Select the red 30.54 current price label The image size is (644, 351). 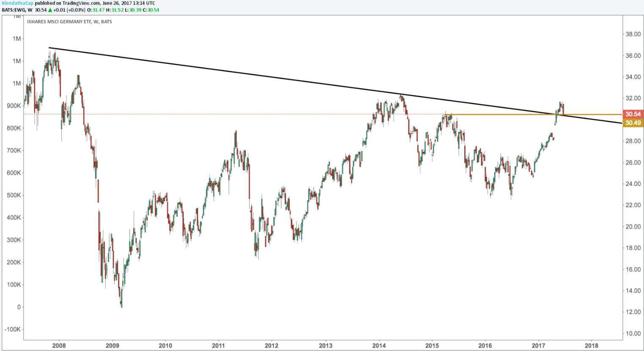tap(633, 114)
